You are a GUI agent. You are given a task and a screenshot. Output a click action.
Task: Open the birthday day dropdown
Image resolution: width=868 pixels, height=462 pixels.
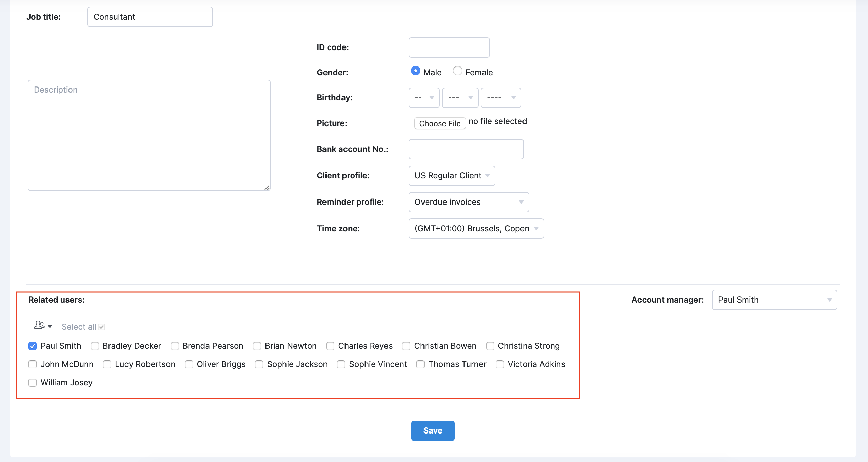click(x=424, y=98)
